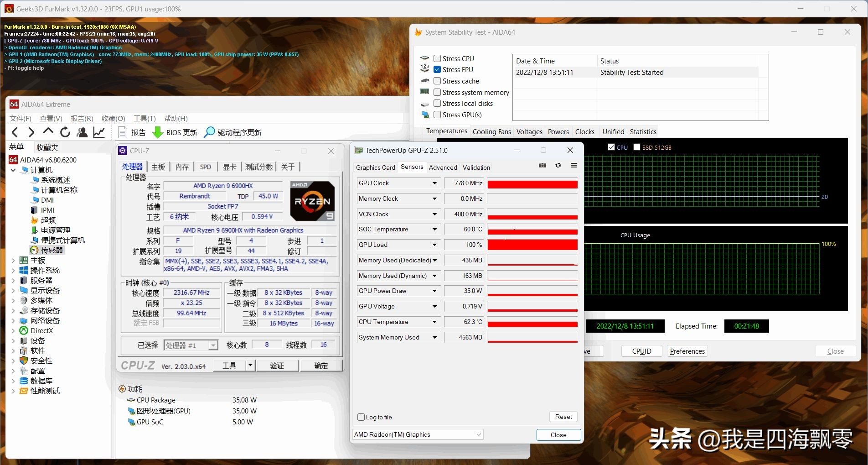Enable the Stress CPU checkbox
Screen dimensions: 868x465
437,58
